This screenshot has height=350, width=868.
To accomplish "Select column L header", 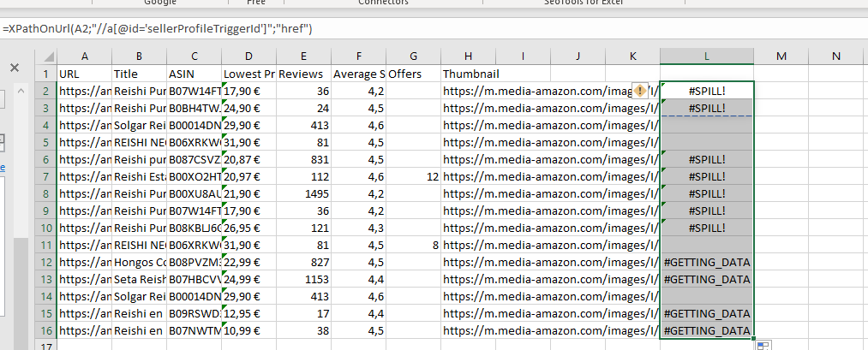I will [x=706, y=56].
